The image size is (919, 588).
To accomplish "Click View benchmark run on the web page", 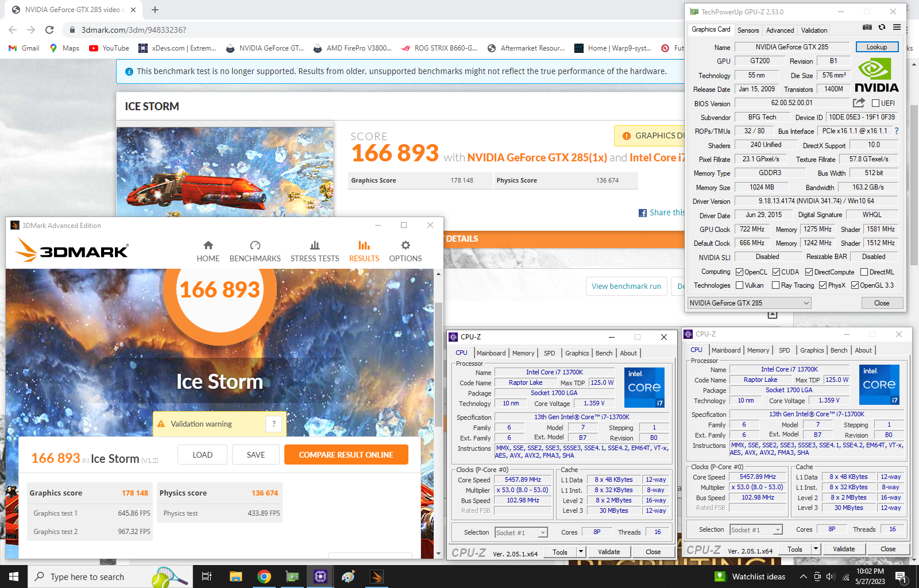I will (626, 286).
